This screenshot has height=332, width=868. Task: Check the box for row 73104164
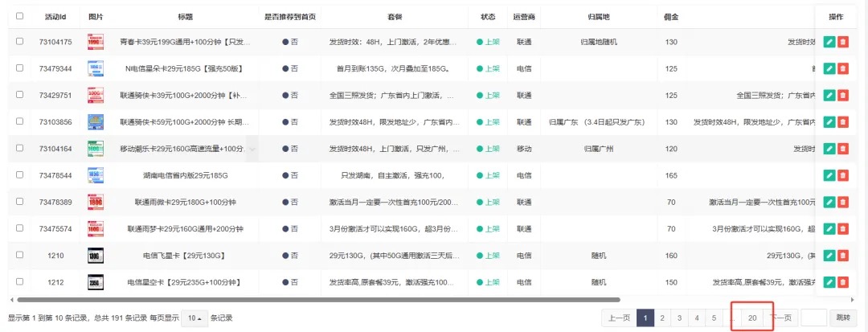(20, 148)
